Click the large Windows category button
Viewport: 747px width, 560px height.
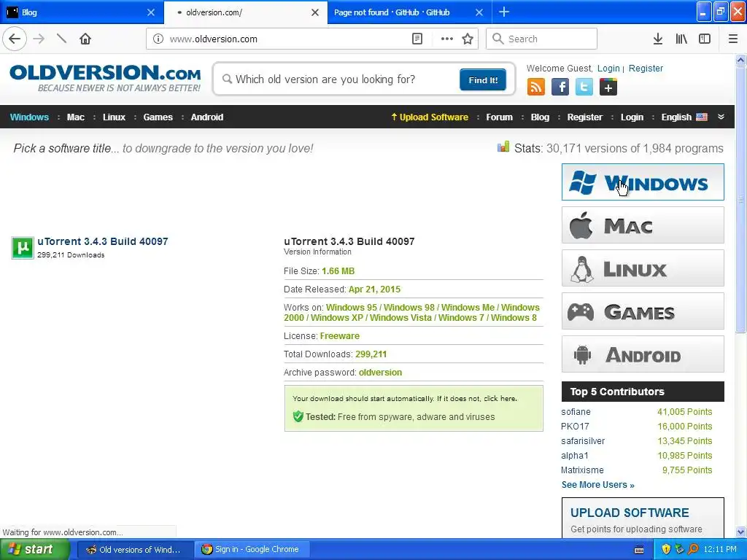643,182
